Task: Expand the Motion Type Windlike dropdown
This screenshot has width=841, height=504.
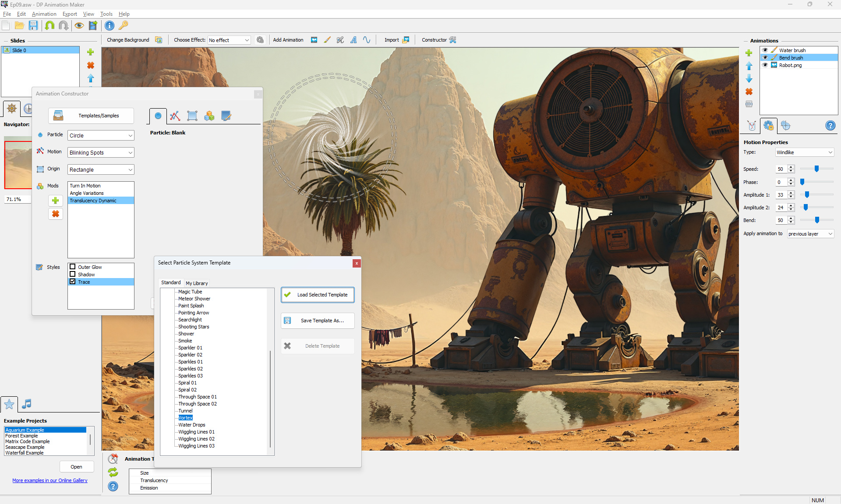Action: click(x=804, y=152)
